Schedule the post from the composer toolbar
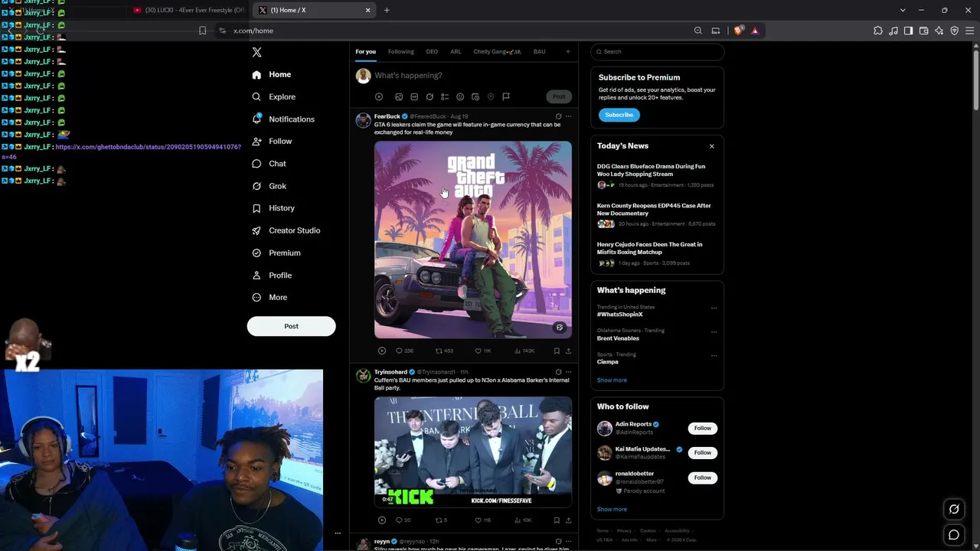Screen dimensions: 980x551 click(x=475, y=97)
